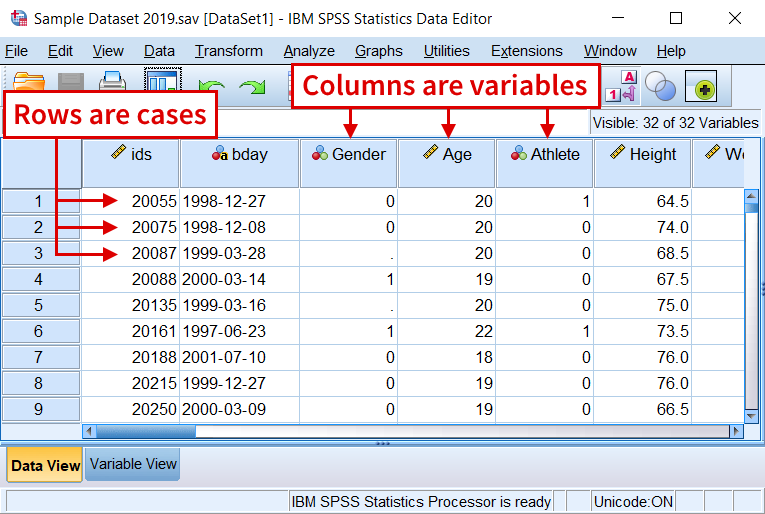Open the Help menu

coord(671,51)
